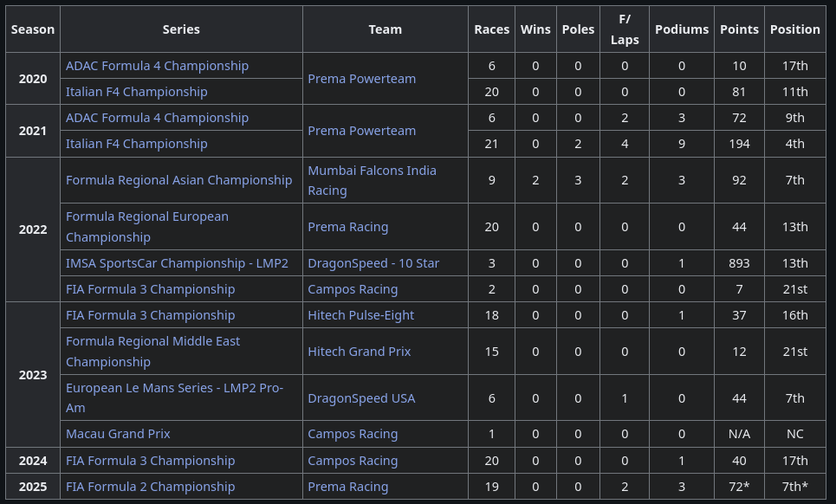The height and width of the screenshot is (504, 836).
Task: Click the Hitech Grand Prix link
Action: click(x=359, y=352)
